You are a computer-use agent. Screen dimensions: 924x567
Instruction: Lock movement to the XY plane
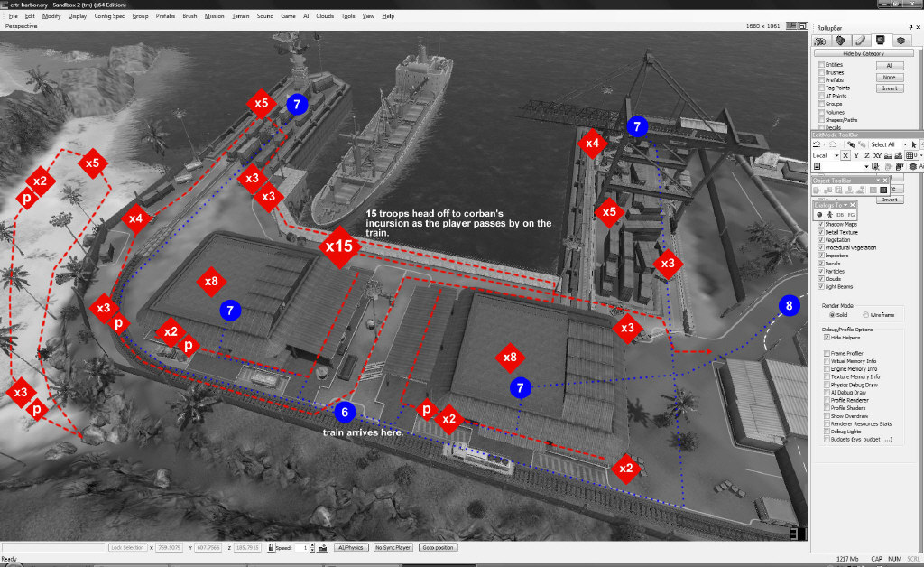pyautogui.click(x=877, y=155)
